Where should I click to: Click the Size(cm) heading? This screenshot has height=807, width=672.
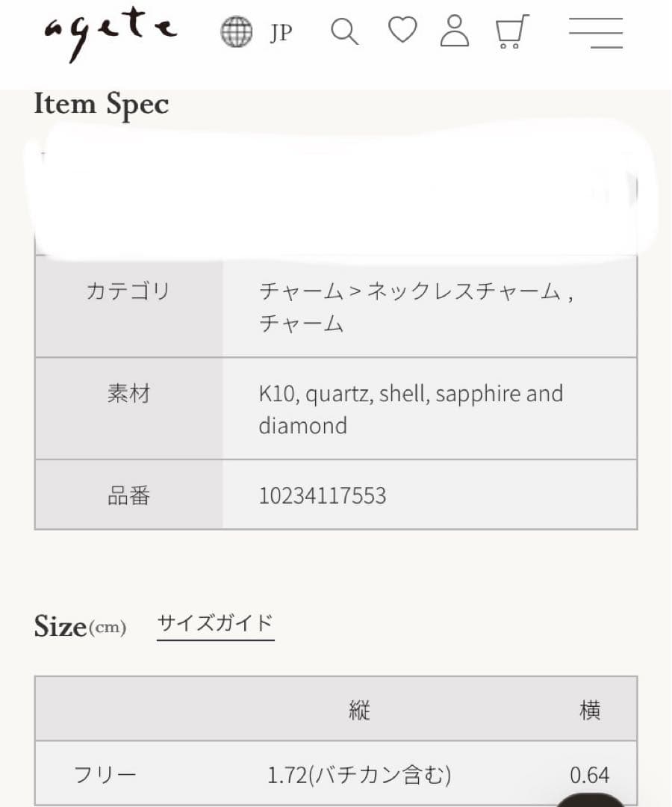coord(81,626)
